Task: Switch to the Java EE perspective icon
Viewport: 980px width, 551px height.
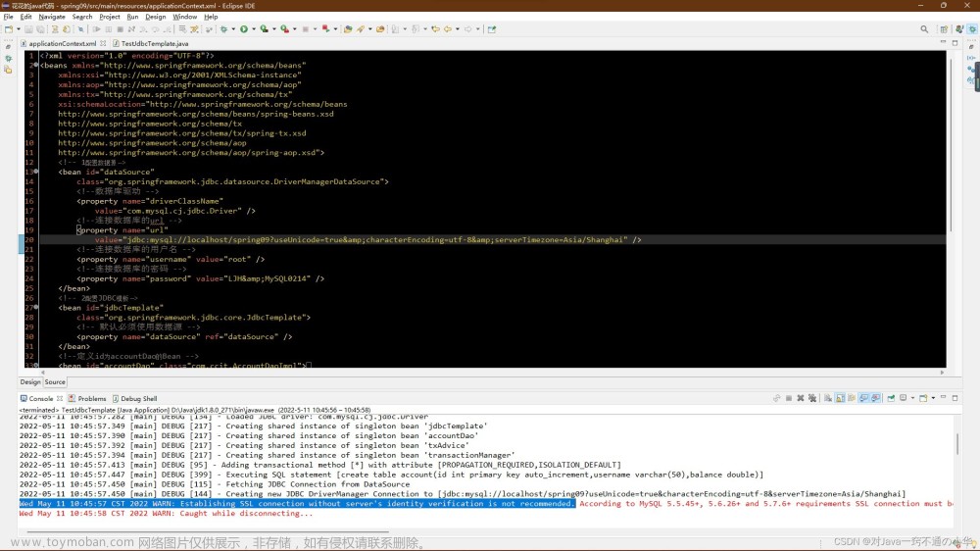Action: pyautogui.click(x=959, y=28)
